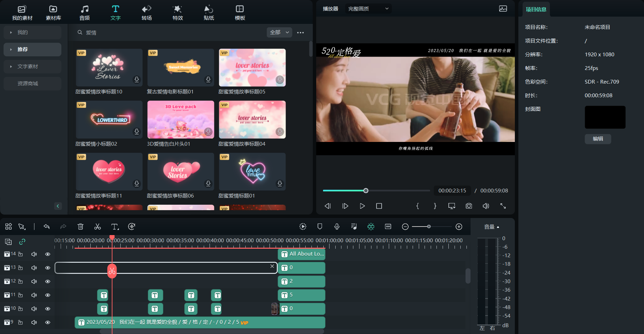Take a snapshot with the camera icon

tap(469, 206)
